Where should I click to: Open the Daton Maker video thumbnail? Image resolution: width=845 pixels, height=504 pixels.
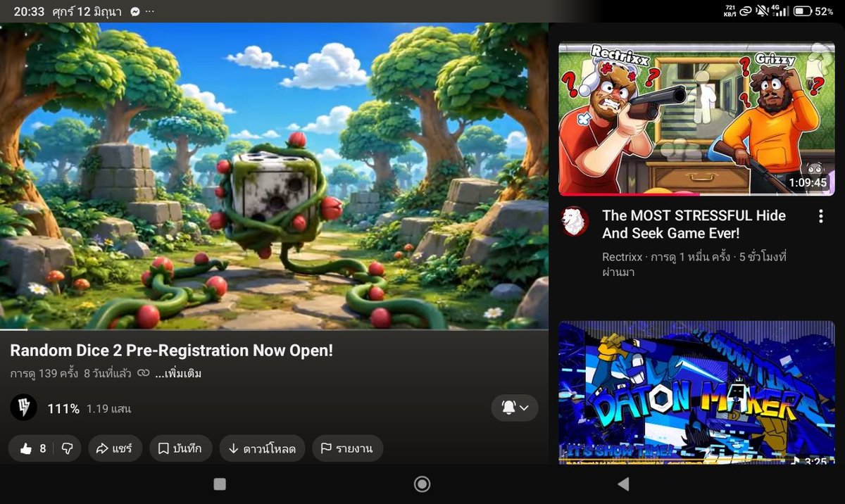pyautogui.click(x=696, y=392)
